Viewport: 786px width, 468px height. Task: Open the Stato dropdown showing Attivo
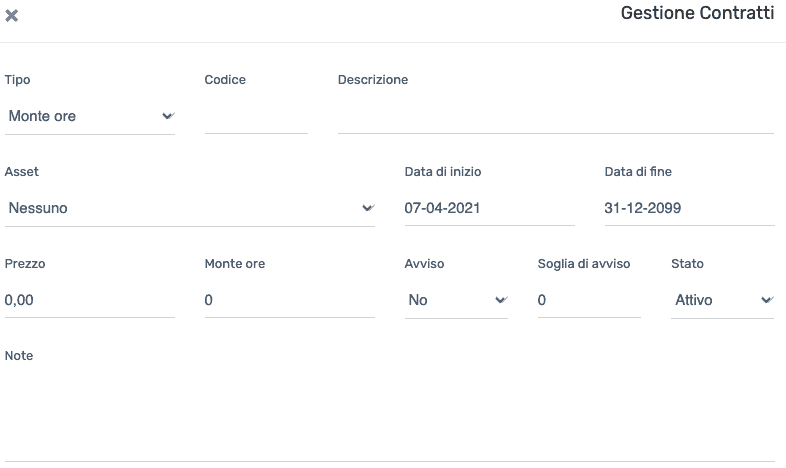722,300
